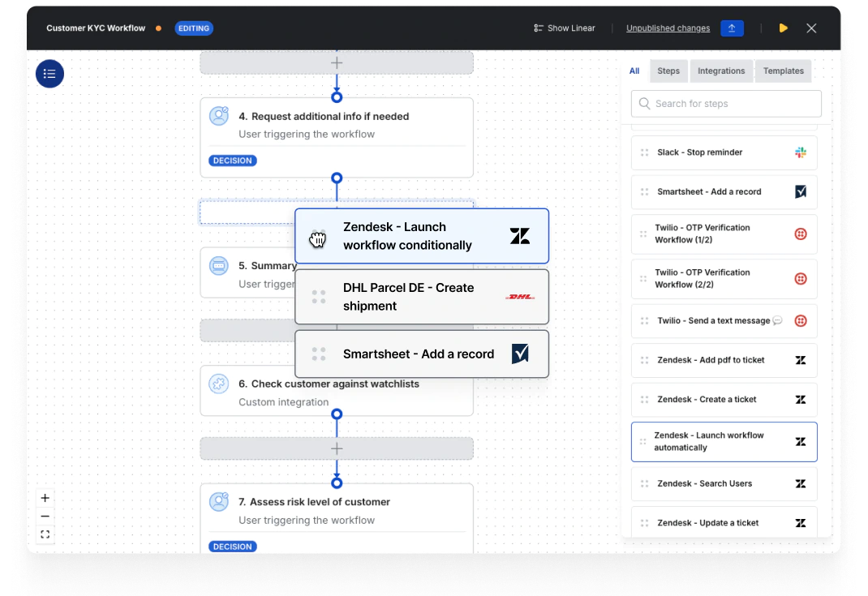
Task: Toggle Show Linear view
Action: [564, 28]
